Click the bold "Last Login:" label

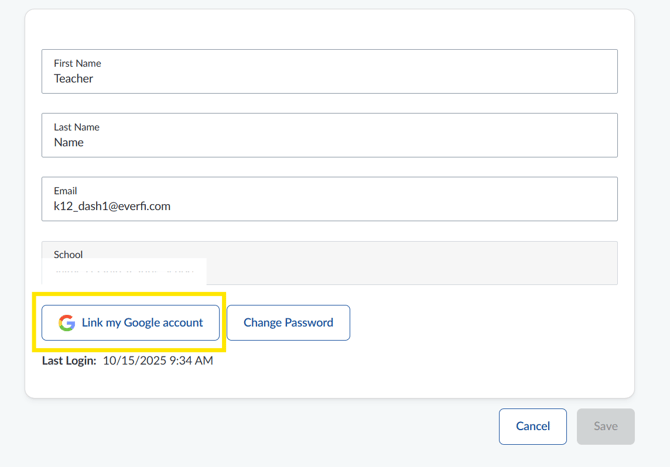pos(69,361)
